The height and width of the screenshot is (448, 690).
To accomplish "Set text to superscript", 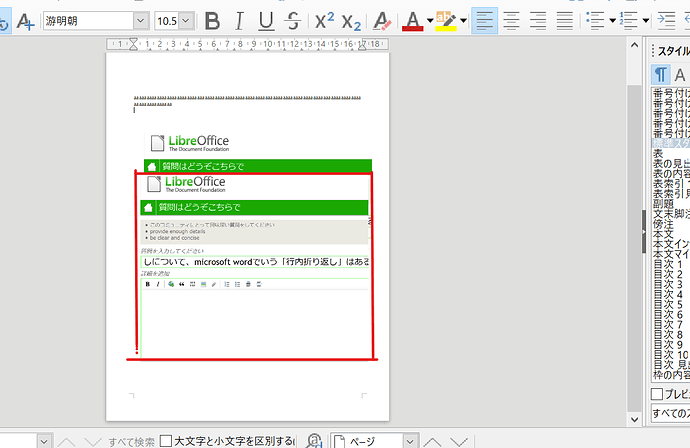I will pyautogui.click(x=324, y=21).
